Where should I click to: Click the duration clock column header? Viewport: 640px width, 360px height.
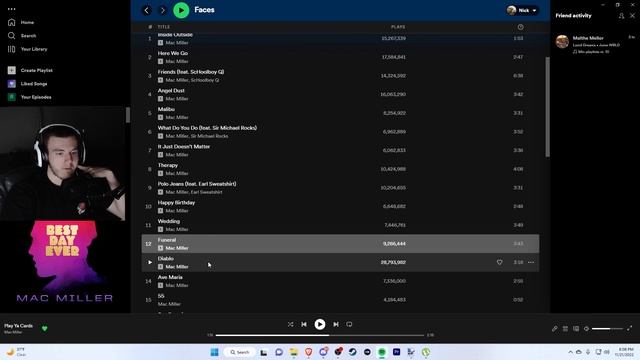(x=520, y=27)
